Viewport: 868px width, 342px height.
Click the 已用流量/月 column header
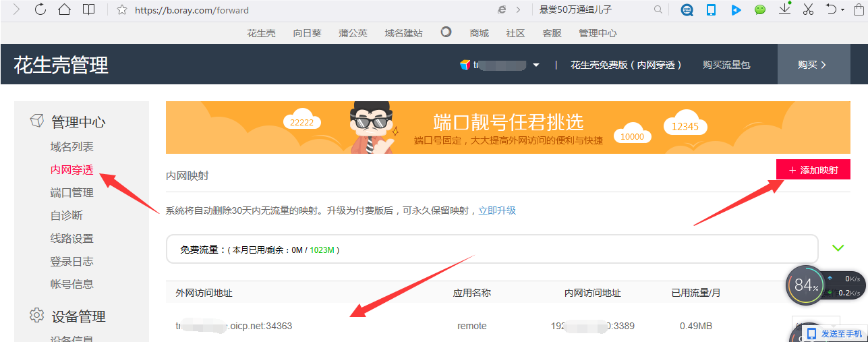(696, 293)
